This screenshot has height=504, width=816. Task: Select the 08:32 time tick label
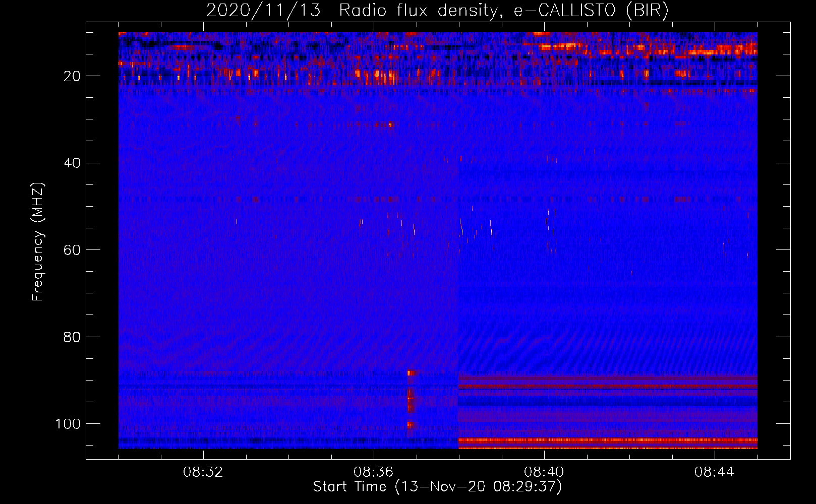pos(203,472)
